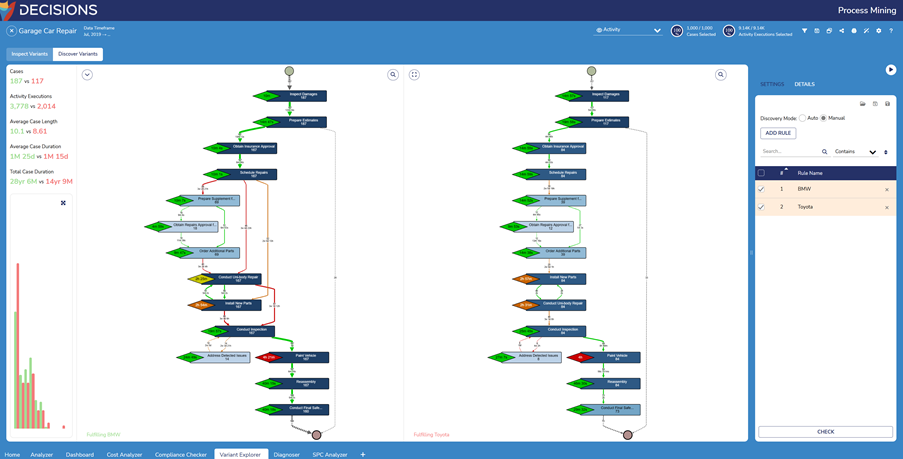Expand the histogram chart with arrows icon
Image resolution: width=903 pixels, height=459 pixels.
(x=63, y=203)
